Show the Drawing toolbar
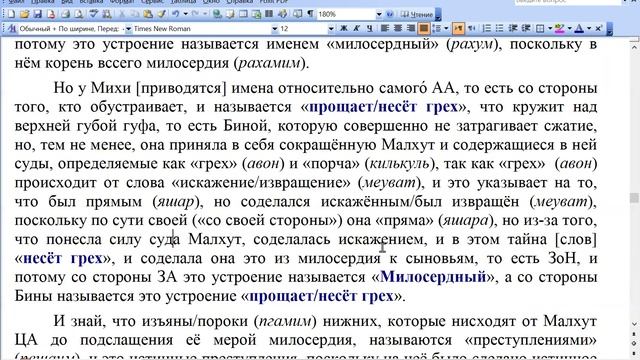 click(x=282, y=14)
